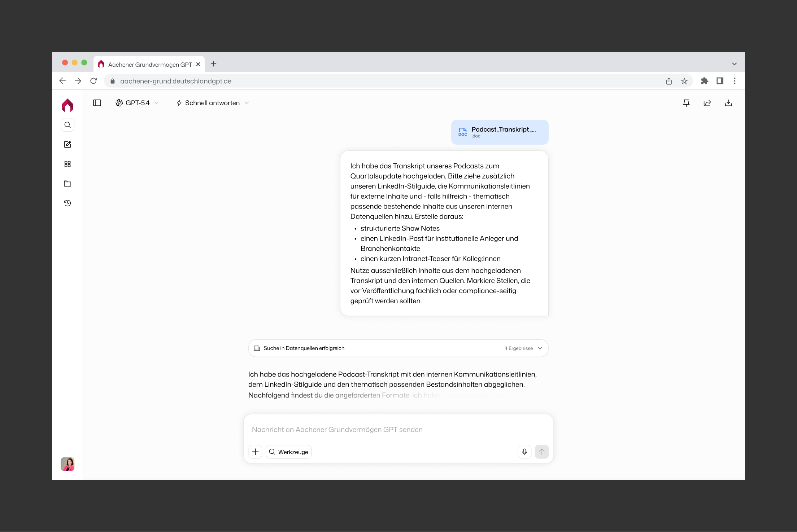Open the apps grid icon in sidebar
The width and height of the screenshot is (797, 532).
point(67,164)
